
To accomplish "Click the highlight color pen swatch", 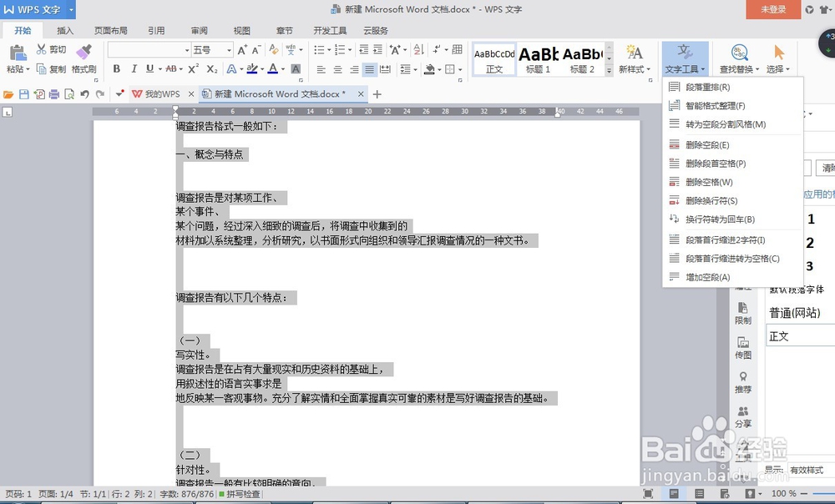I will click(x=252, y=68).
